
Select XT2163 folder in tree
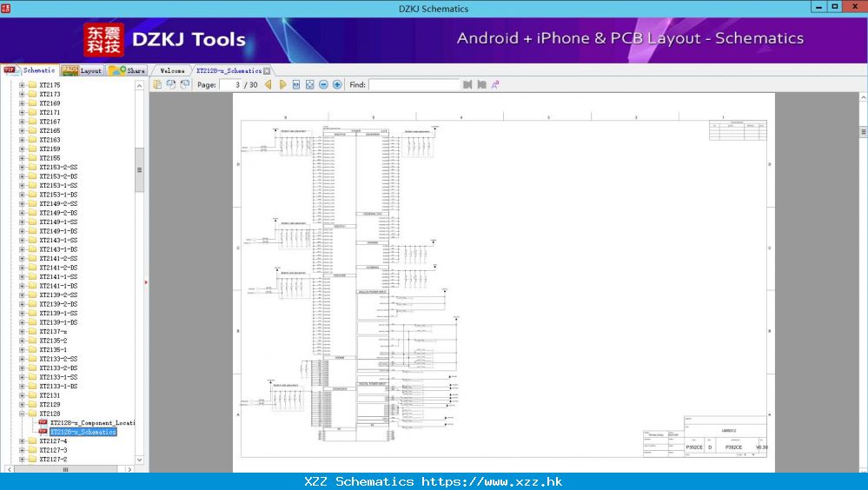(50, 140)
